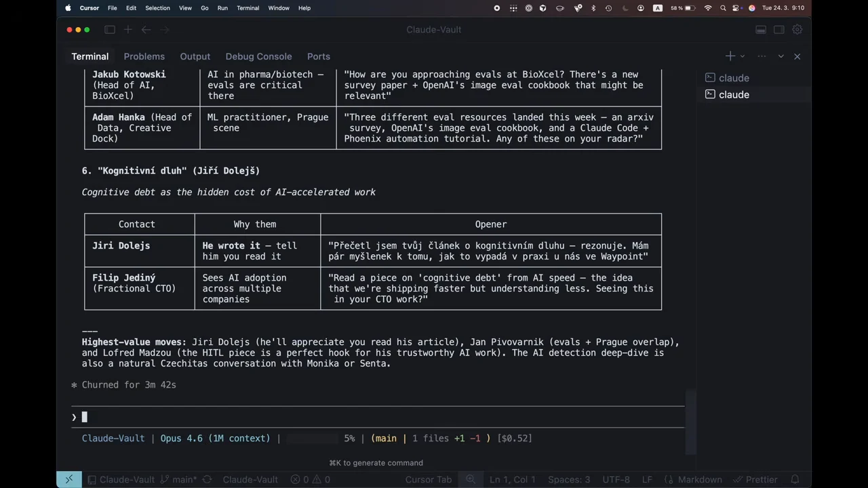This screenshot has height=488, width=868.
Task: Open Siri from the menu bar
Action: pyautogui.click(x=751, y=8)
